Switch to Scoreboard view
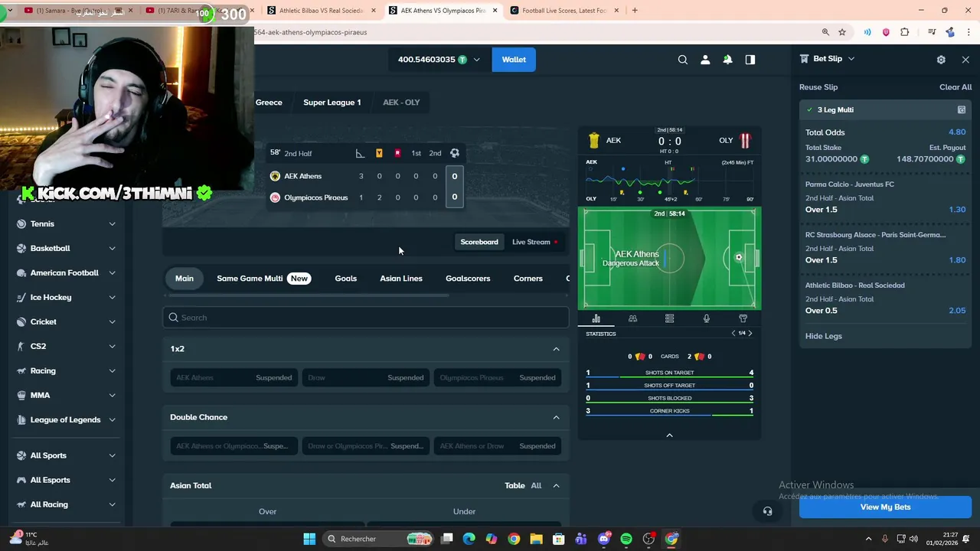This screenshot has height=551, width=980. (479, 242)
